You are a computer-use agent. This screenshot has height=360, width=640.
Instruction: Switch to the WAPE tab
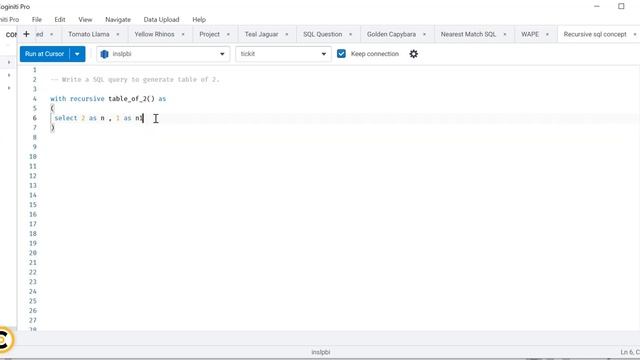(530, 34)
